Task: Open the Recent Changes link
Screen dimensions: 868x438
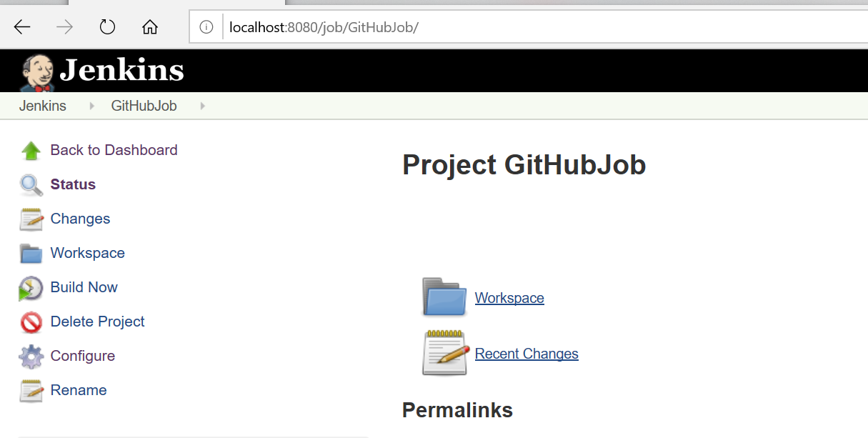Action: [x=527, y=354]
